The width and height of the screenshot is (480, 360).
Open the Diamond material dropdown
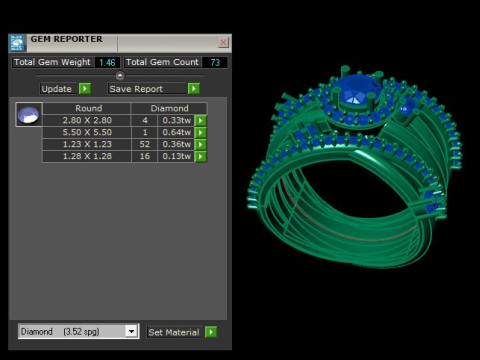click(132, 331)
